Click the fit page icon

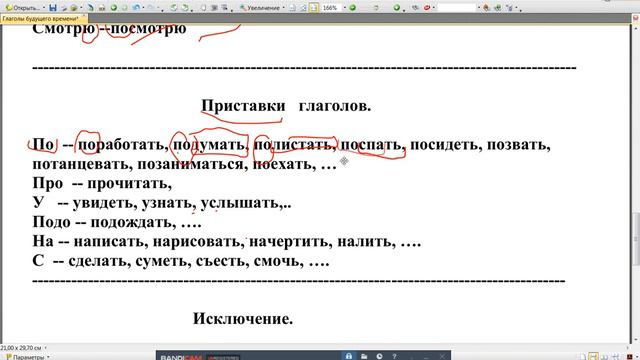pos(303,8)
